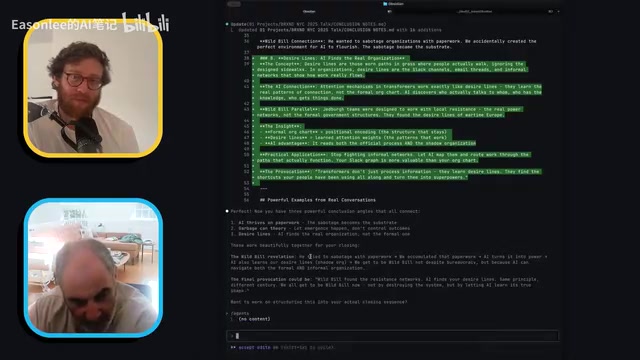This screenshot has height=360, width=640.
Task: Select the (no content) agents list entry
Action: click(254, 319)
